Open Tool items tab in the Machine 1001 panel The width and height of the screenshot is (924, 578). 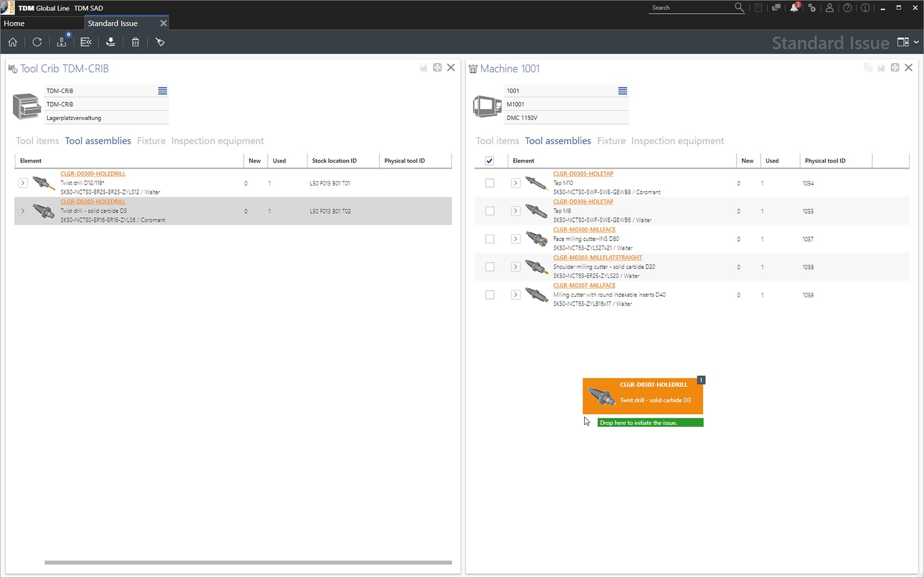click(x=497, y=141)
